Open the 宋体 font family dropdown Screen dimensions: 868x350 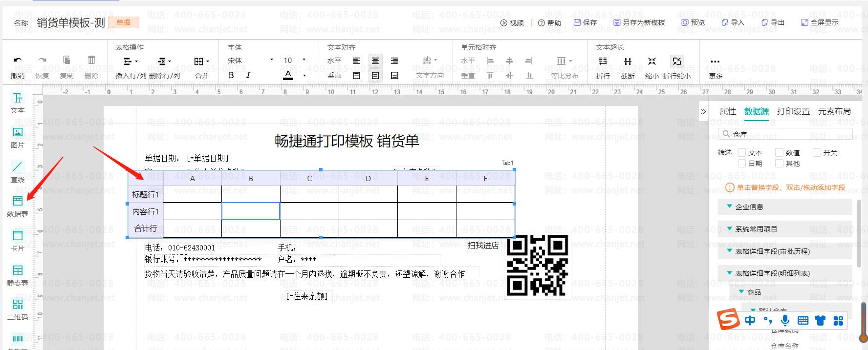(250, 61)
